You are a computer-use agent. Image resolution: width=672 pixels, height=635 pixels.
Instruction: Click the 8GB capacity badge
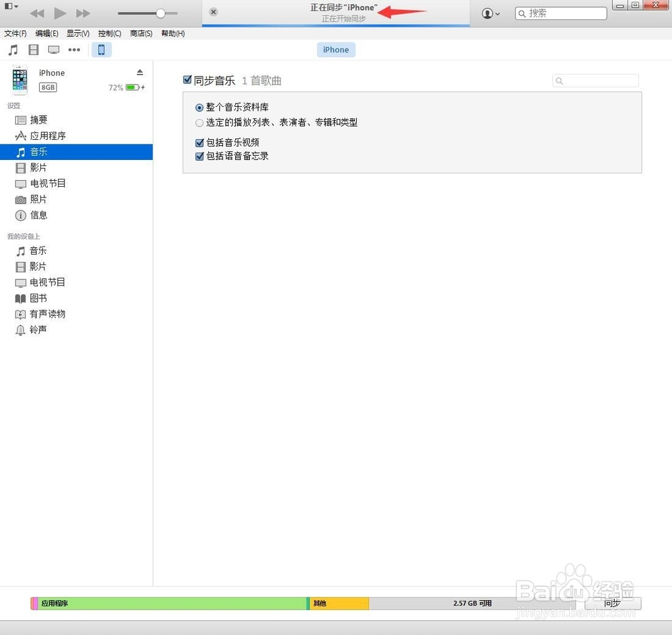click(48, 87)
